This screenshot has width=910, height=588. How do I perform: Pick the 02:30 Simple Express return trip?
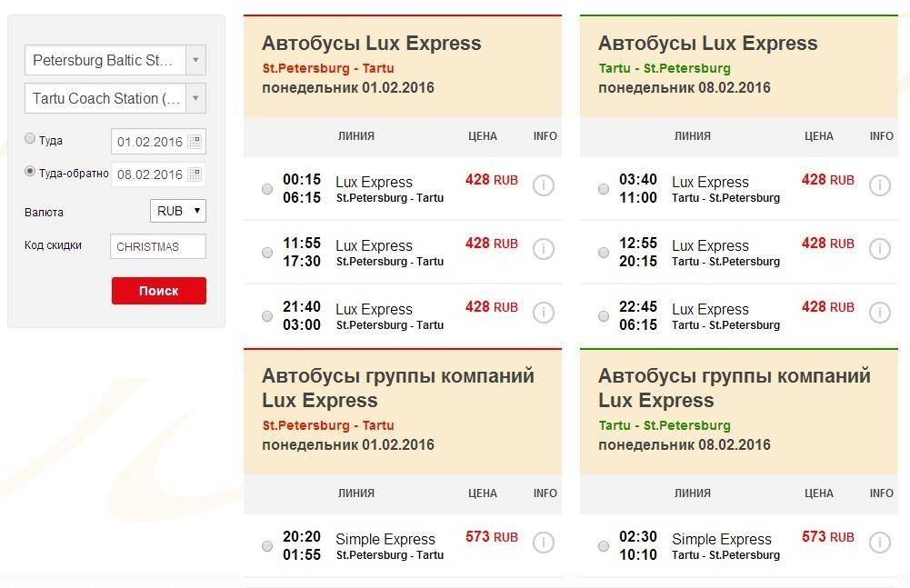[604, 546]
